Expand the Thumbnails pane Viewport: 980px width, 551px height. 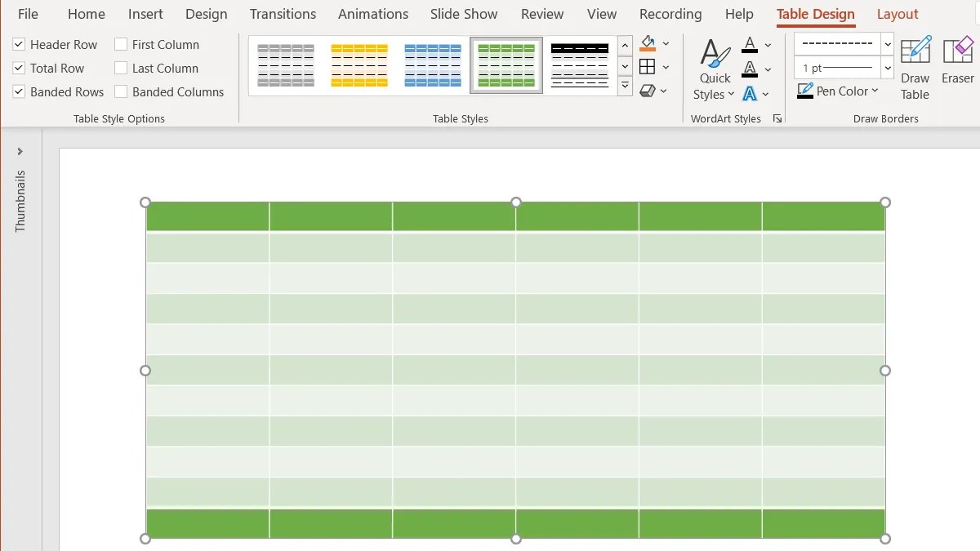20,150
